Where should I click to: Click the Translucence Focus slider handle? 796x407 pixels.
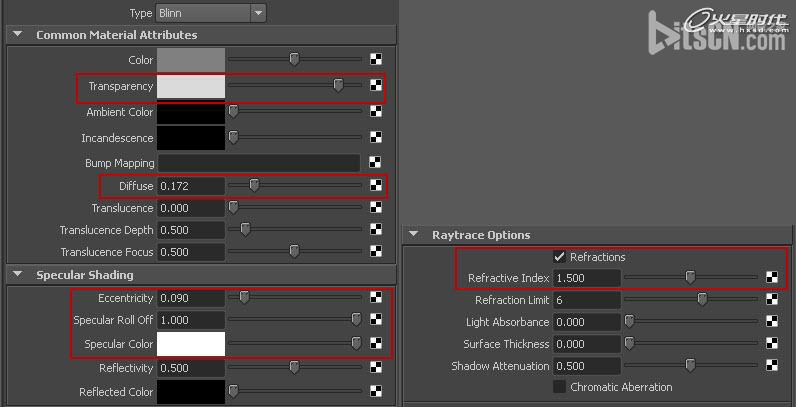coord(294,251)
